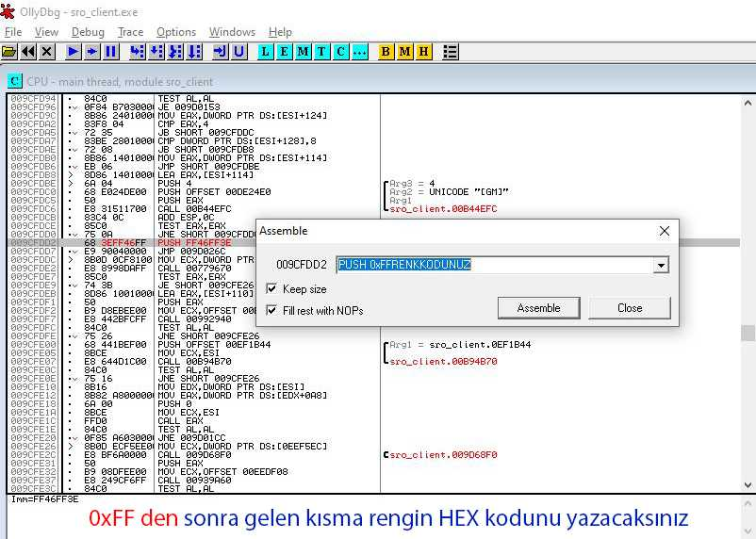
Task: Click address 009CFE00 in the address column
Action: coord(33,344)
